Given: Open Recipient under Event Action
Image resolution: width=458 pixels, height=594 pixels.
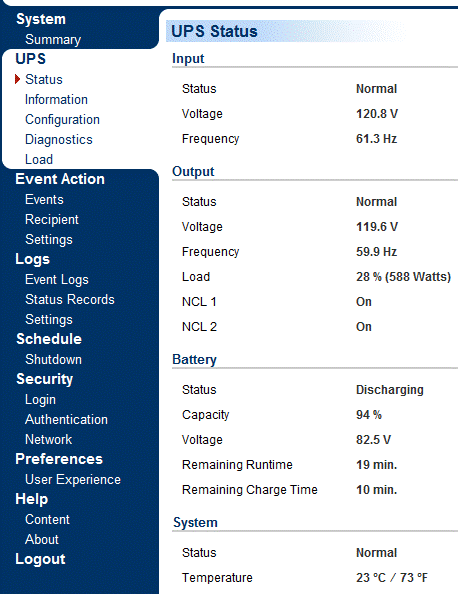Looking at the screenshot, I should 52,219.
